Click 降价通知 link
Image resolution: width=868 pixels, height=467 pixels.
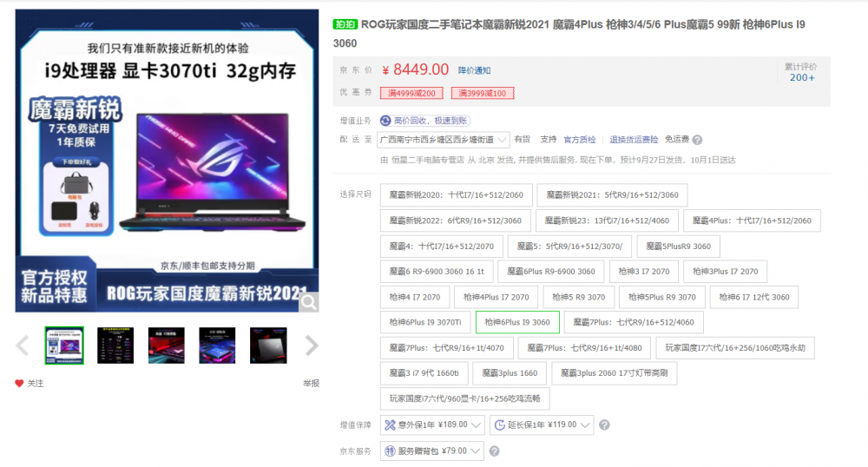click(475, 70)
